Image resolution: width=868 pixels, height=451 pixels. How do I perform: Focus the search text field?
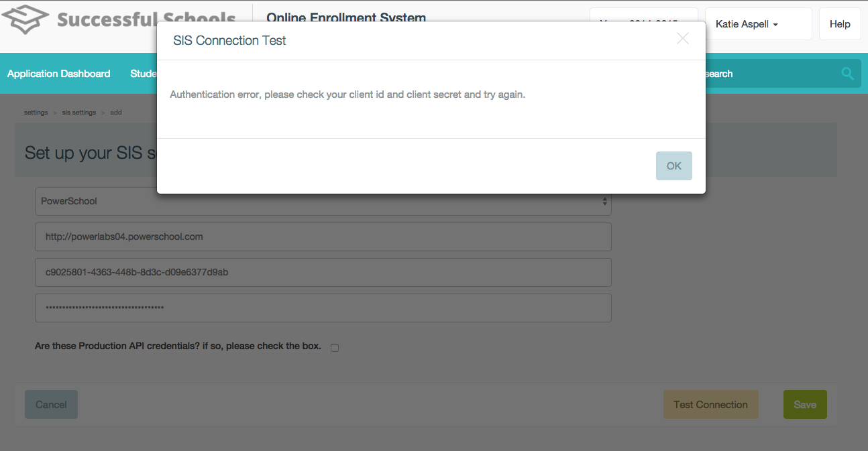click(765, 74)
